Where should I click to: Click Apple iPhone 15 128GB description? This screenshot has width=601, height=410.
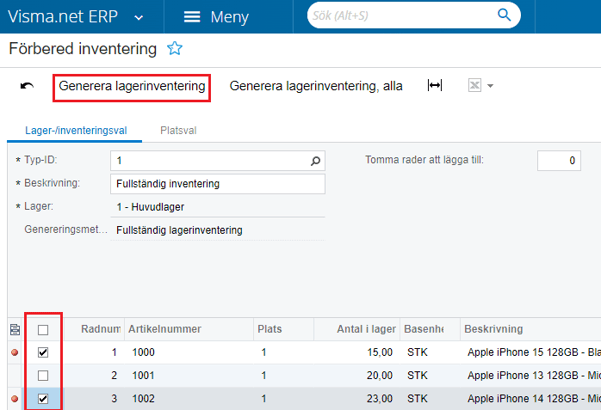coord(534,353)
